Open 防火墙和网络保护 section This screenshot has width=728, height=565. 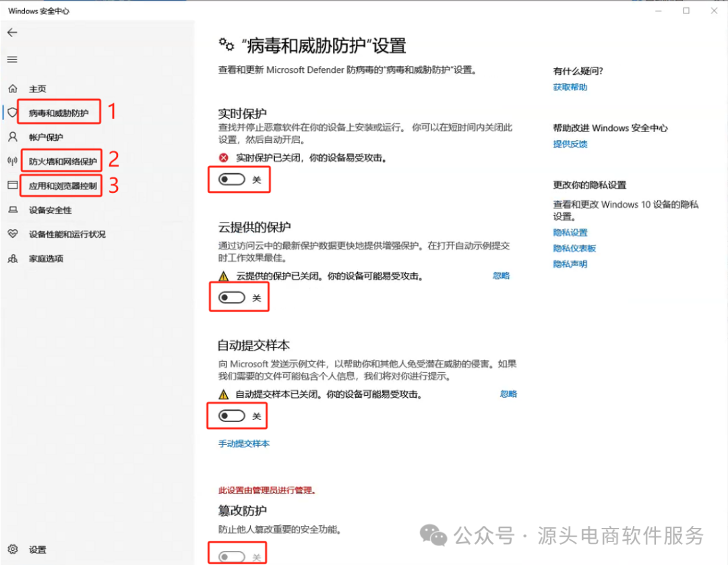[x=61, y=160]
